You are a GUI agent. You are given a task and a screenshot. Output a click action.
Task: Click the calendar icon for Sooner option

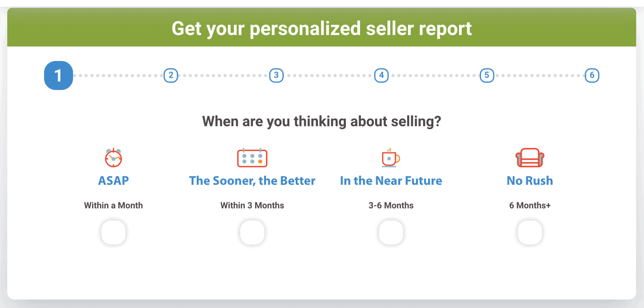252,158
